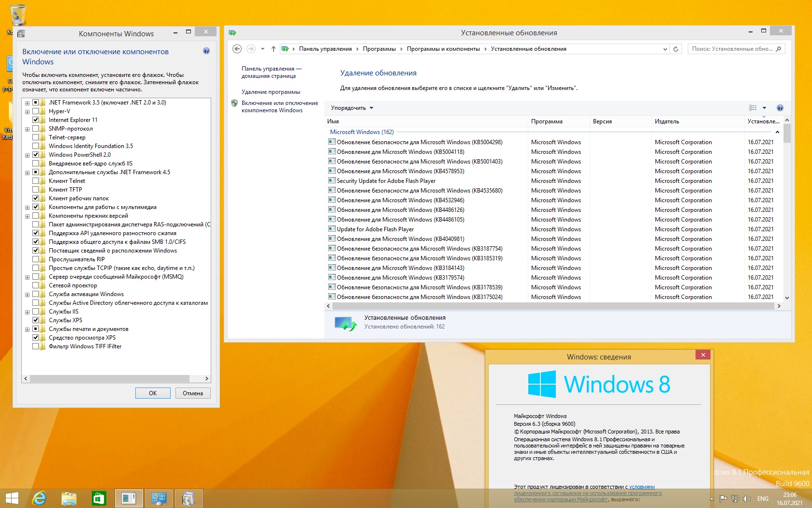Open help in Installed Updates toolbar

point(780,108)
